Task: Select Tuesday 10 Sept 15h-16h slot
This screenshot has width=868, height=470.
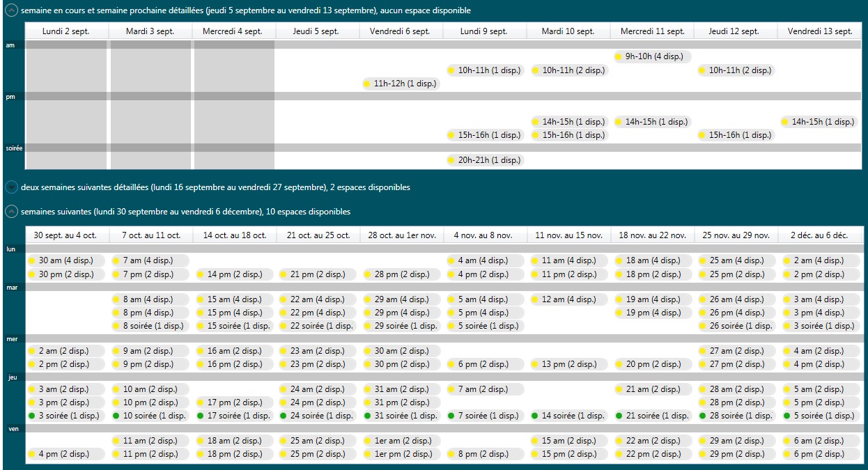Action: 568,135
